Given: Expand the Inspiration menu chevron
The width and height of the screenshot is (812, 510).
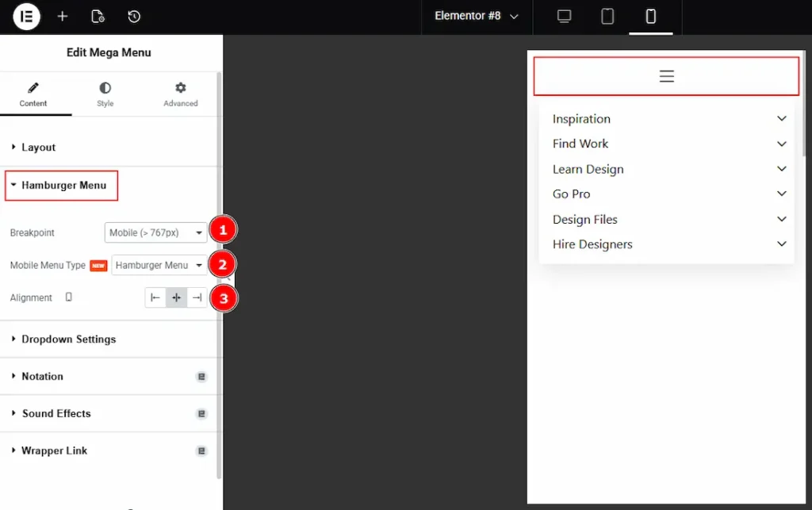Looking at the screenshot, I should pyautogui.click(x=782, y=118).
